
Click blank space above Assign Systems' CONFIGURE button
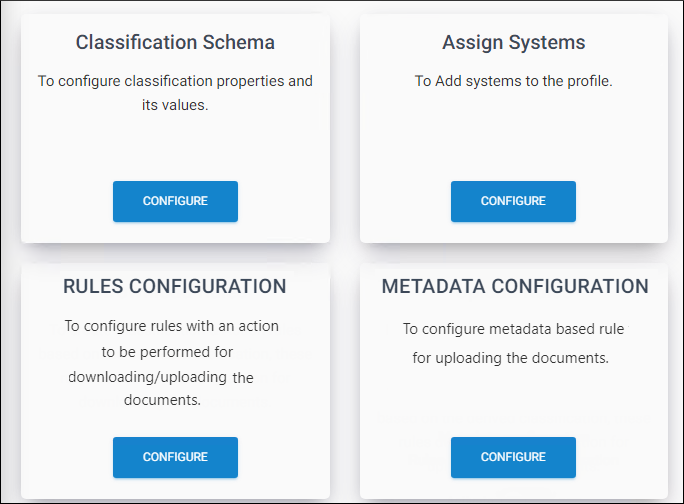pyautogui.click(x=513, y=140)
